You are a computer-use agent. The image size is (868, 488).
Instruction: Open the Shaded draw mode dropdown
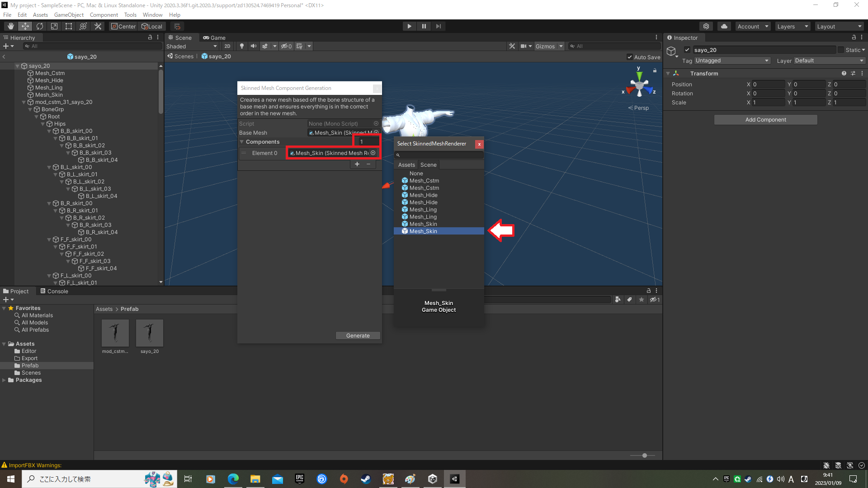click(192, 46)
